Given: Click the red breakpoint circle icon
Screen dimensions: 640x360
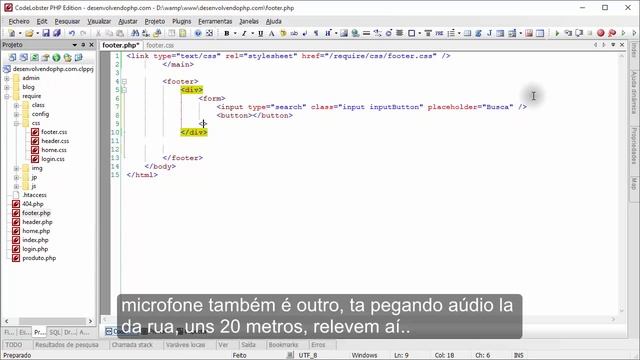Looking at the screenshot, I should (x=600, y=33).
